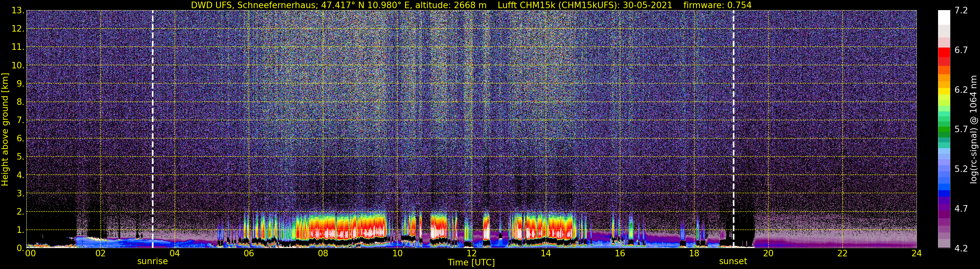Click the '9.' height tick label
980x269 pixels.
click(x=20, y=83)
